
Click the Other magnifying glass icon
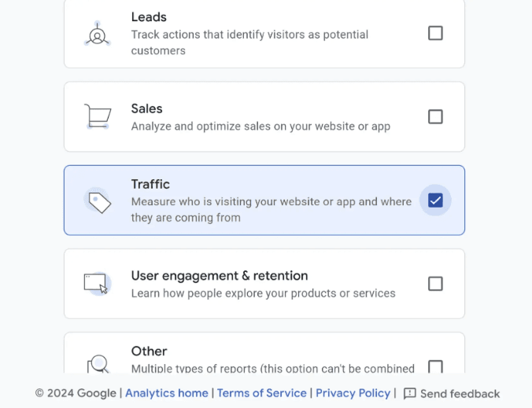click(x=98, y=364)
